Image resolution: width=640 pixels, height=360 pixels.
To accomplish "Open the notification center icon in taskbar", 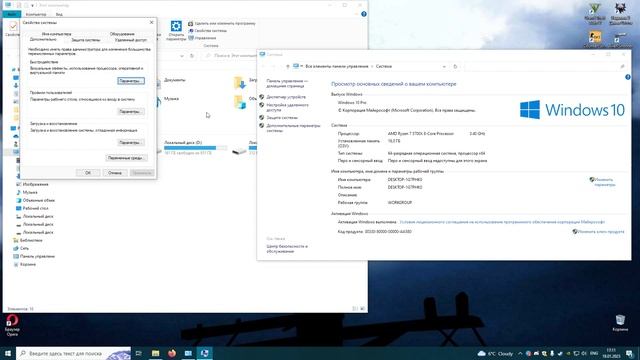I will pyautogui.click(x=629, y=353).
